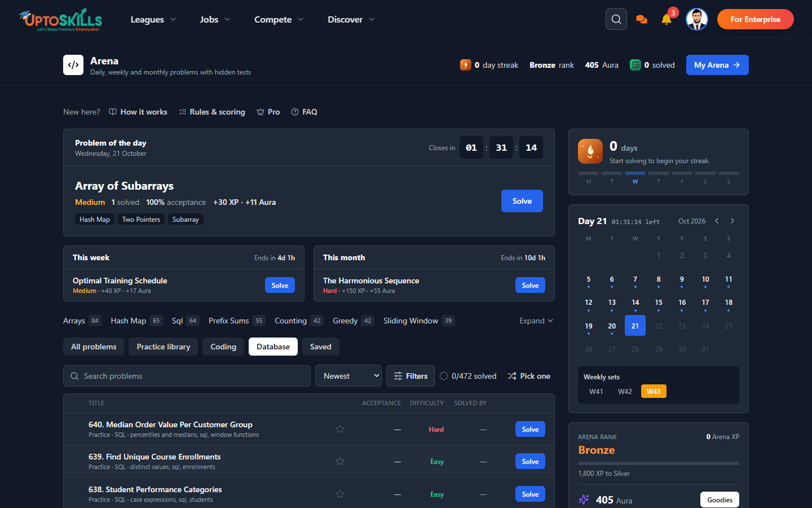Click the search problems field
This screenshot has width=812, height=508.
click(187, 376)
